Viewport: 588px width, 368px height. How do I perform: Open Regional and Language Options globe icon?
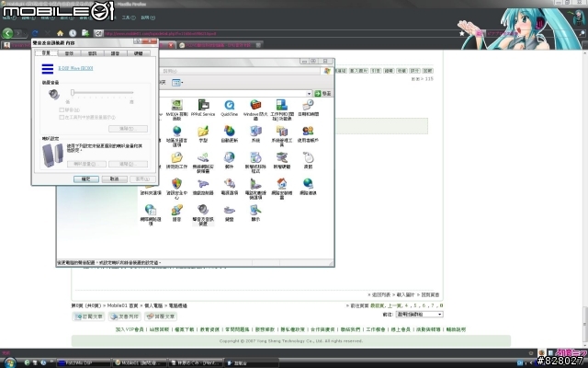pyautogui.click(x=176, y=135)
